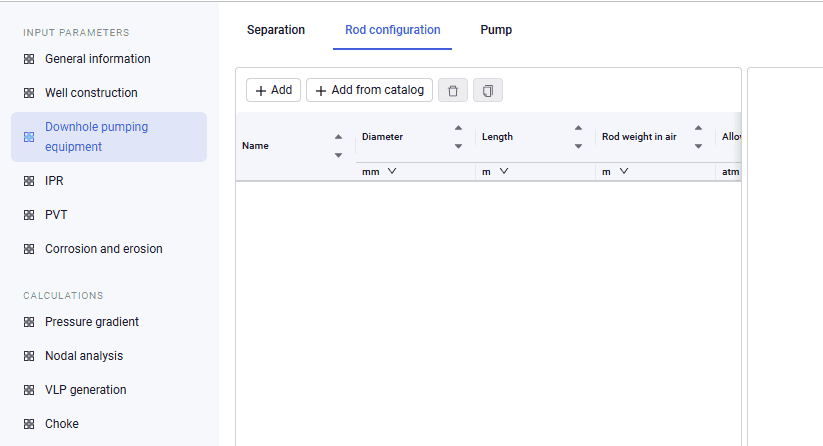Open Choke calculation
This screenshot has height=446, width=823.
(x=62, y=424)
